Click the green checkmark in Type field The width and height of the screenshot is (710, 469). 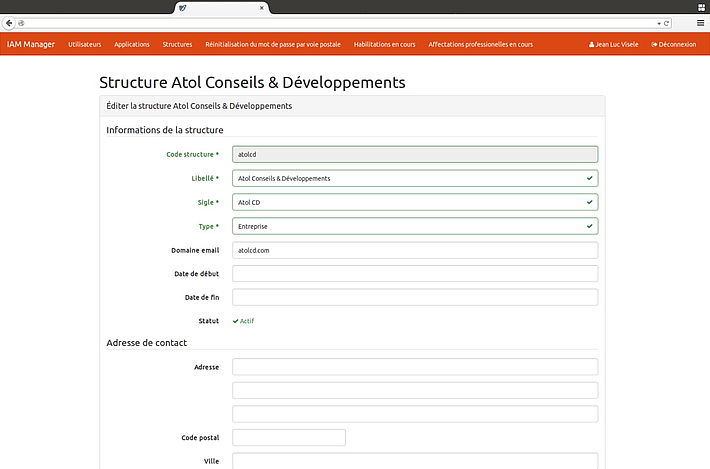click(x=589, y=226)
